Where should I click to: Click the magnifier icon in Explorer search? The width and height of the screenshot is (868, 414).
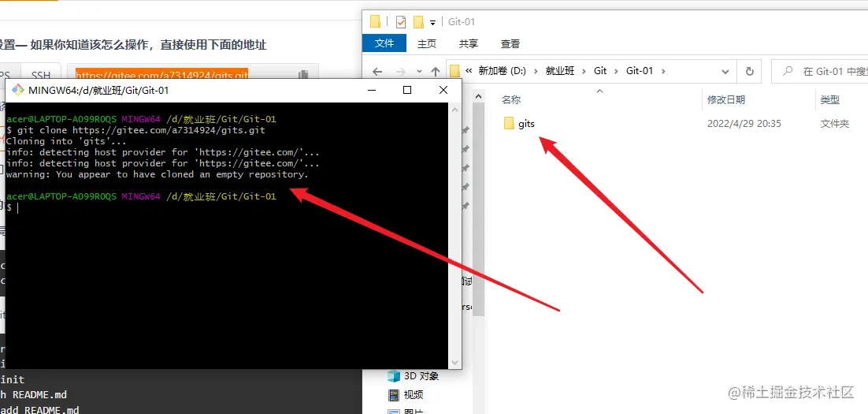pos(787,72)
